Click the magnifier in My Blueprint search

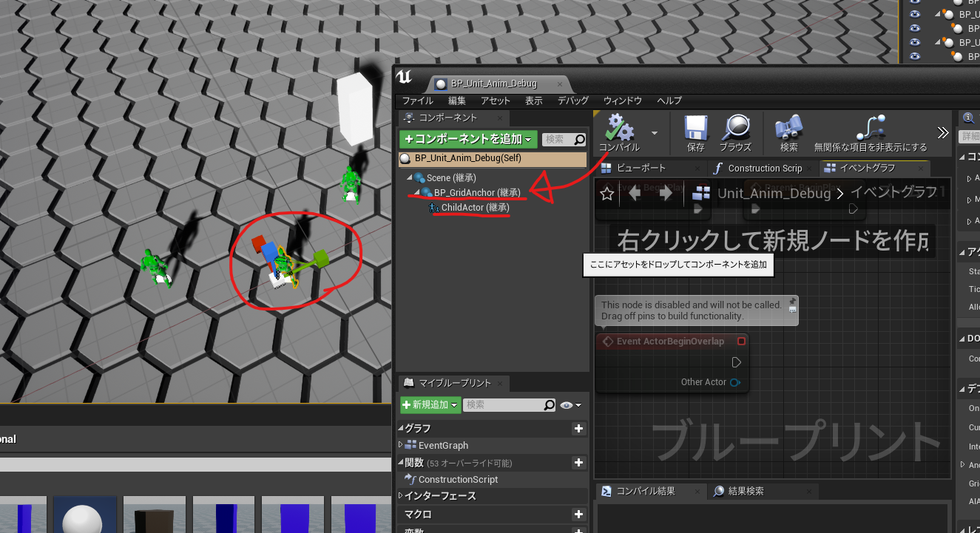pos(549,405)
